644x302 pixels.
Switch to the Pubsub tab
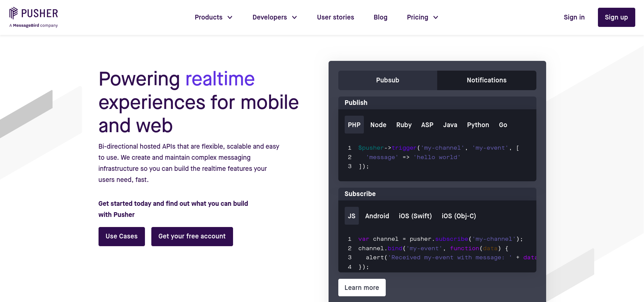[x=387, y=80]
